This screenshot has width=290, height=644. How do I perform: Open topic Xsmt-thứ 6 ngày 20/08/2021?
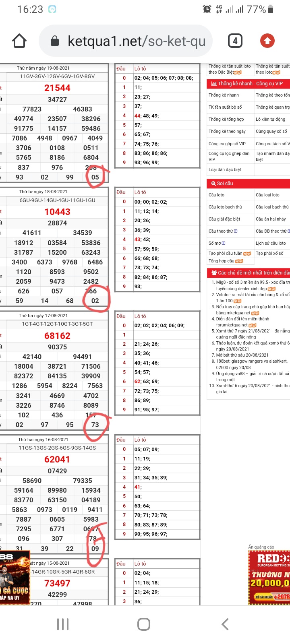click(253, 388)
